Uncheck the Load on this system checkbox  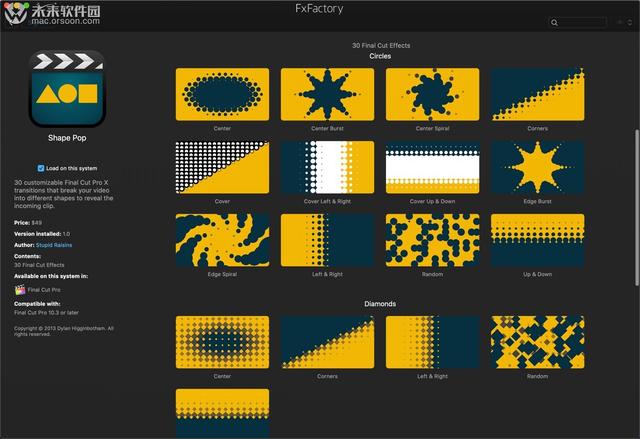tap(41, 168)
